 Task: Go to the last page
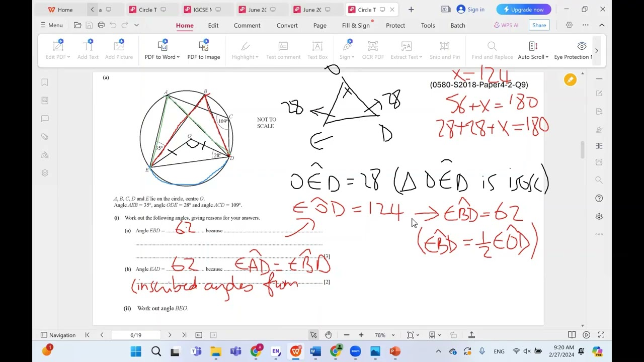click(x=184, y=335)
